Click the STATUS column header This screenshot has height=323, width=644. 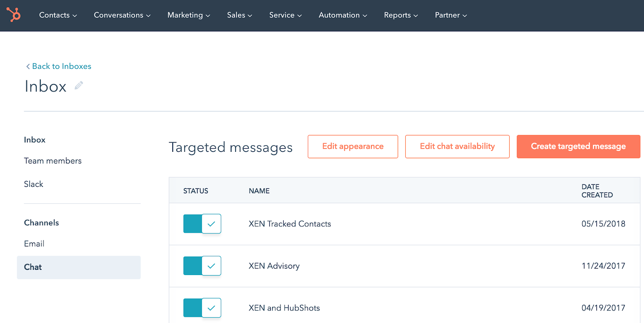point(196,191)
